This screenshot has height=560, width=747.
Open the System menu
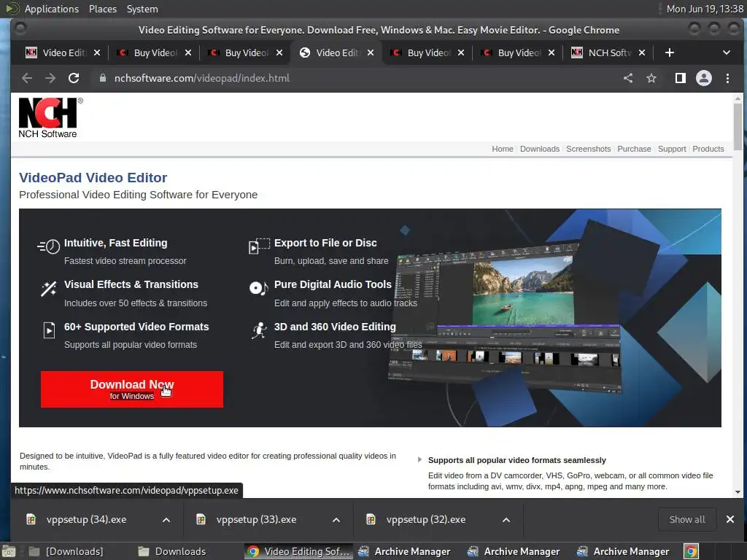[x=142, y=9]
